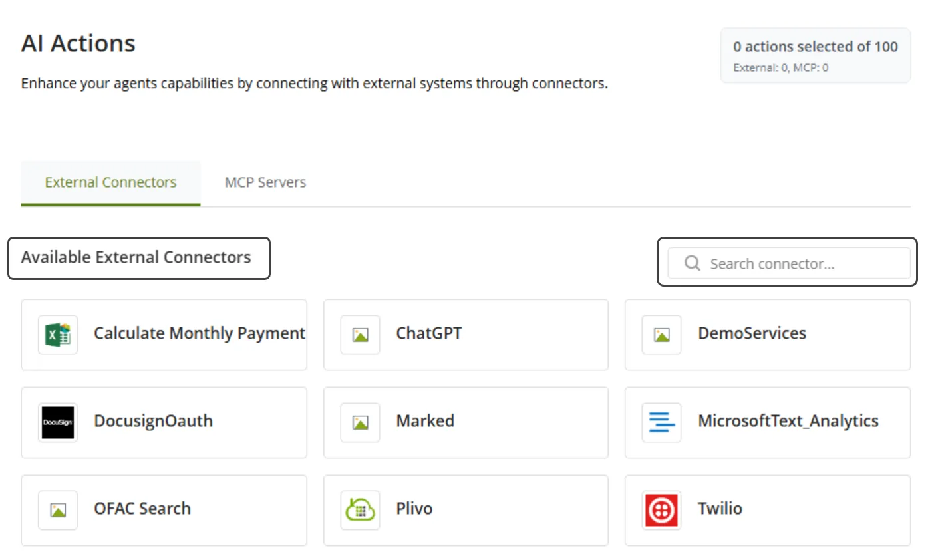Open the OFAC Search connector name

coord(142,509)
